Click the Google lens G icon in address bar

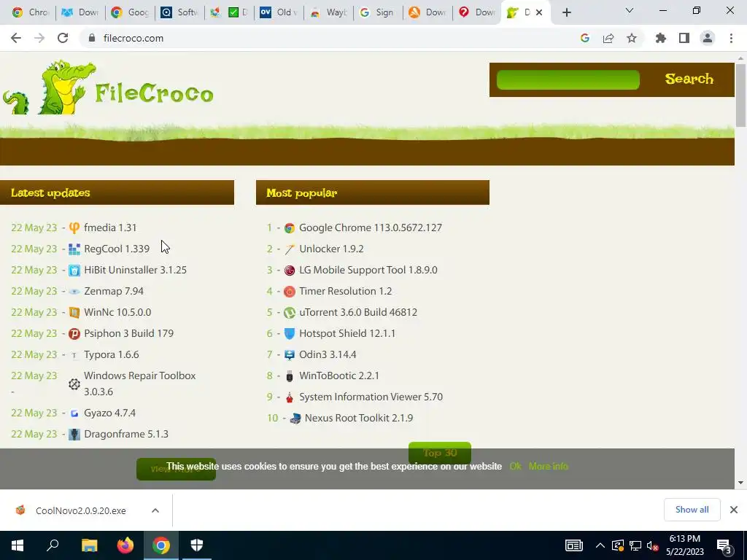click(x=585, y=38)
